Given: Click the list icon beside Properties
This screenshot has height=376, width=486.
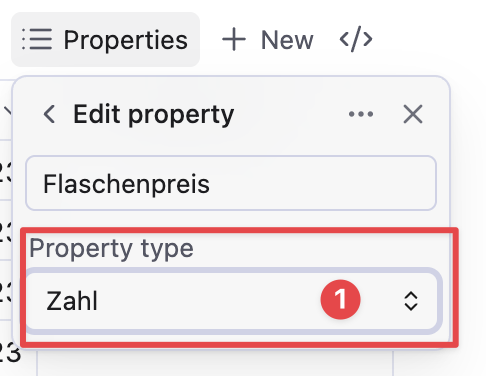Looking at the screenshot, I should (37, 39).
